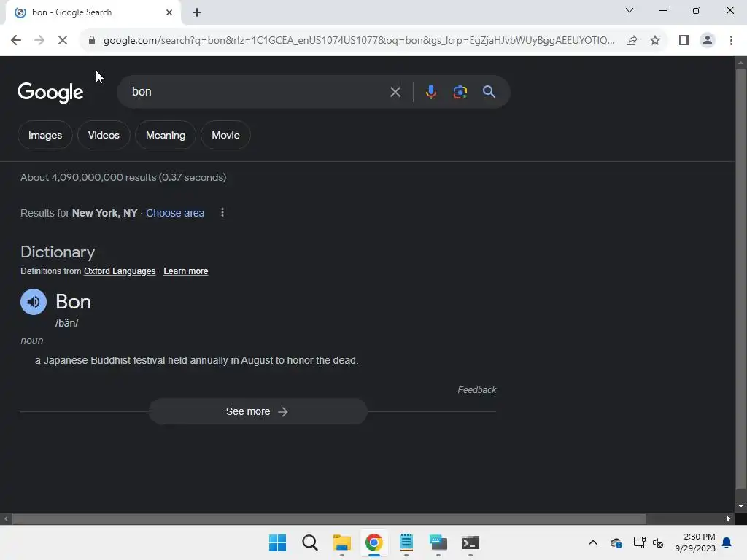Clear the search box text
The height and width of the screenshot is (560, 747).
tap(395, 92)
